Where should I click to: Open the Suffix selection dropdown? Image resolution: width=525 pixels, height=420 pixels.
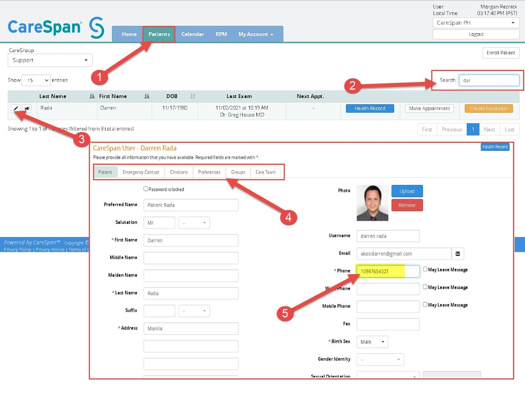pyautogui.click(x=194, y=311)
